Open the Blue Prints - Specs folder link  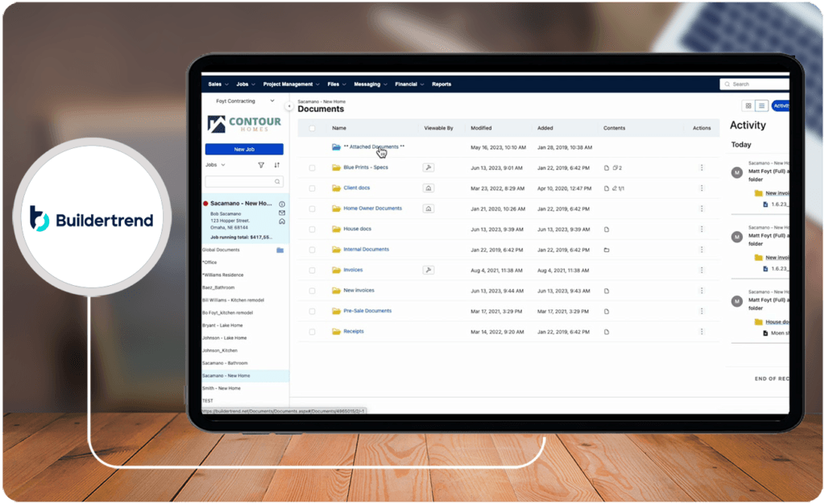(x=366, y=167)
